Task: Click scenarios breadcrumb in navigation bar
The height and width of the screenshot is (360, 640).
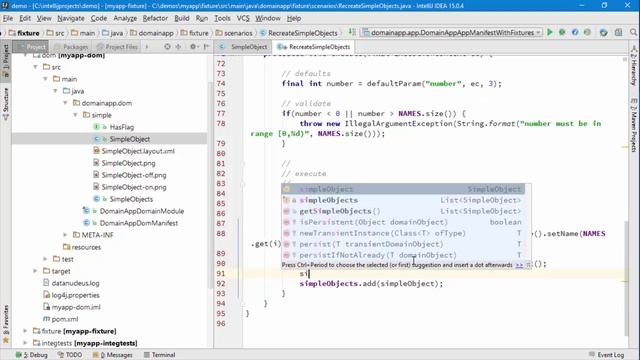Action: click(x=234, y=33)
